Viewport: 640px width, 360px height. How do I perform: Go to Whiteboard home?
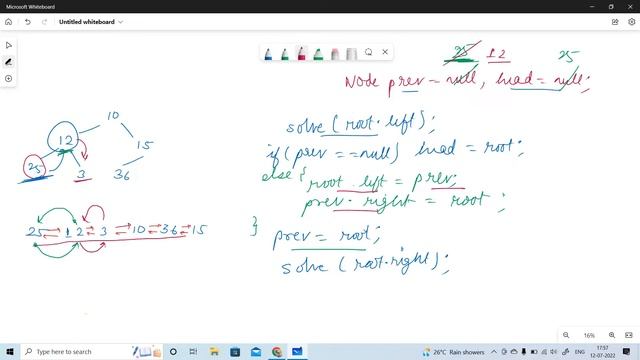(x=9, y=22)
